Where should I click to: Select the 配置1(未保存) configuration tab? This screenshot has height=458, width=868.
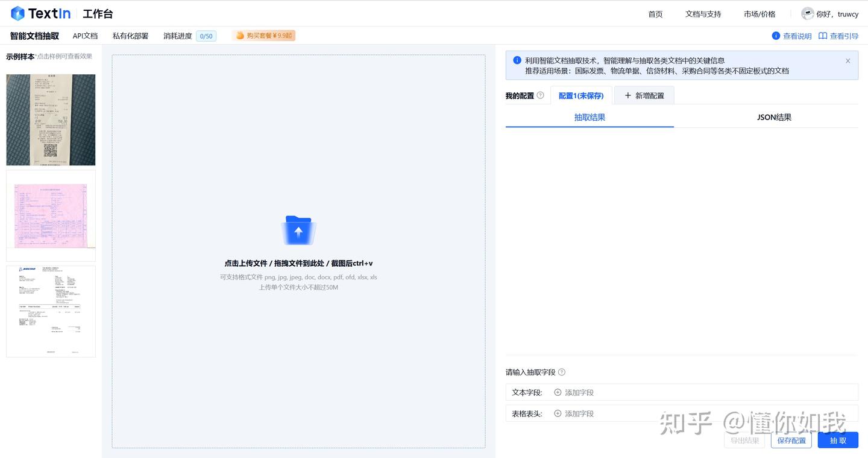click(x=580, y=95)
